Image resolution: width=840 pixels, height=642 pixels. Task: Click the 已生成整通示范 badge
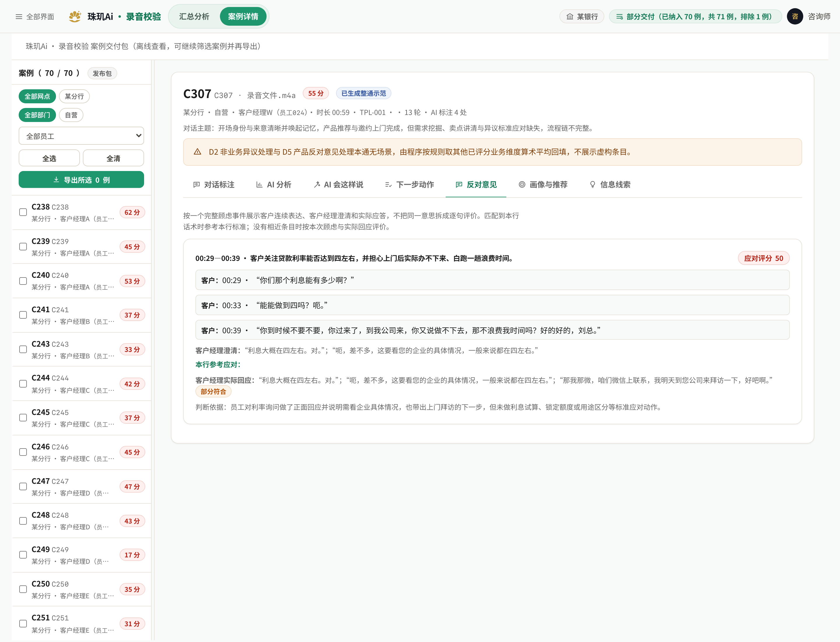pyautogui.click(x=363, y=93)
